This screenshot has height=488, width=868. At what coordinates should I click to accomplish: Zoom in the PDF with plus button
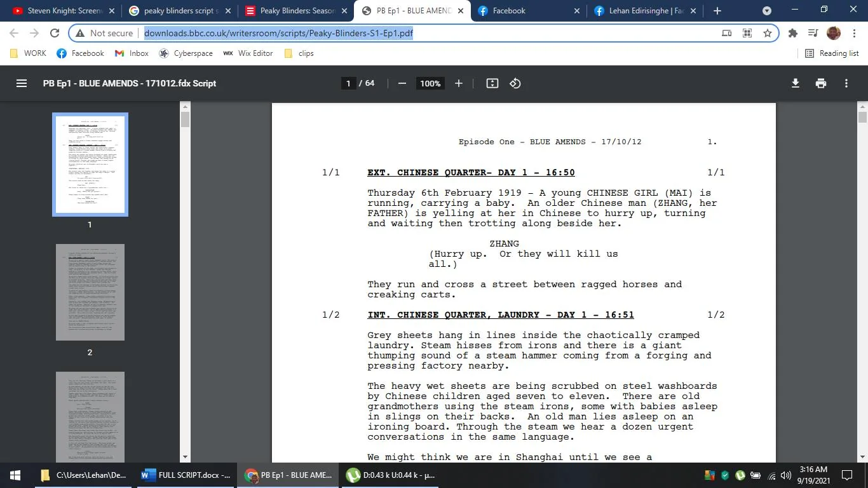click(x=459, y=83)
